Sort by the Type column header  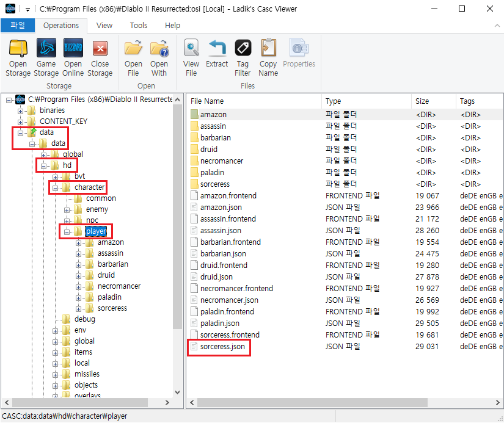(367, 101)
